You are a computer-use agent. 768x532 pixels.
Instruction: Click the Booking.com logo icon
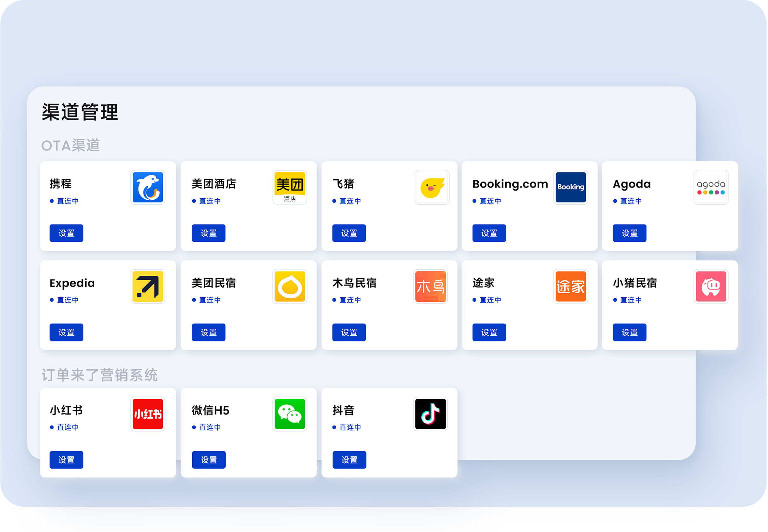(x=571, y=187)
